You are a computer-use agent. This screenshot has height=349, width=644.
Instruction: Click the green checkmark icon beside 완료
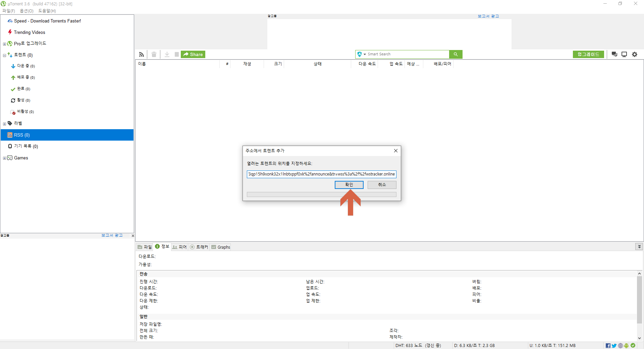pyautogui.click(x=13, y=89)
